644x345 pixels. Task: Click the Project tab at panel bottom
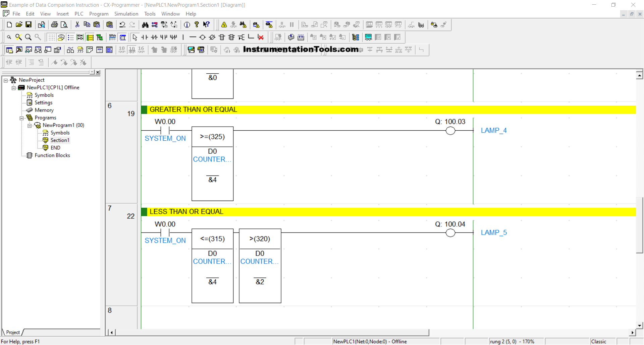pos(13,332)
